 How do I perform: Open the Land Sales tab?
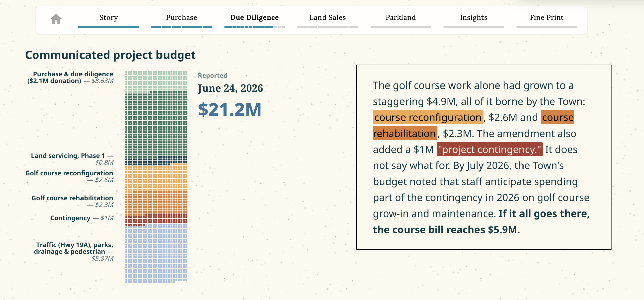[328, 17]
